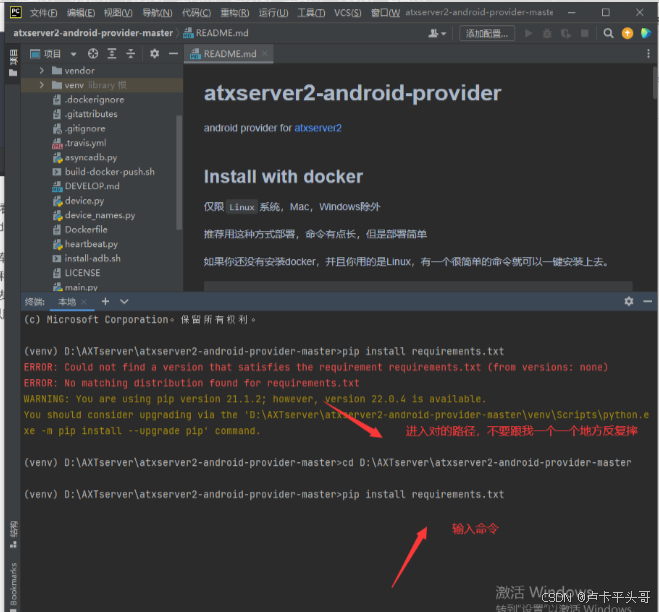659x612 pixels.
Task: Open the 结构 tool window sidebar tab
Action: (x=14, y=534)
